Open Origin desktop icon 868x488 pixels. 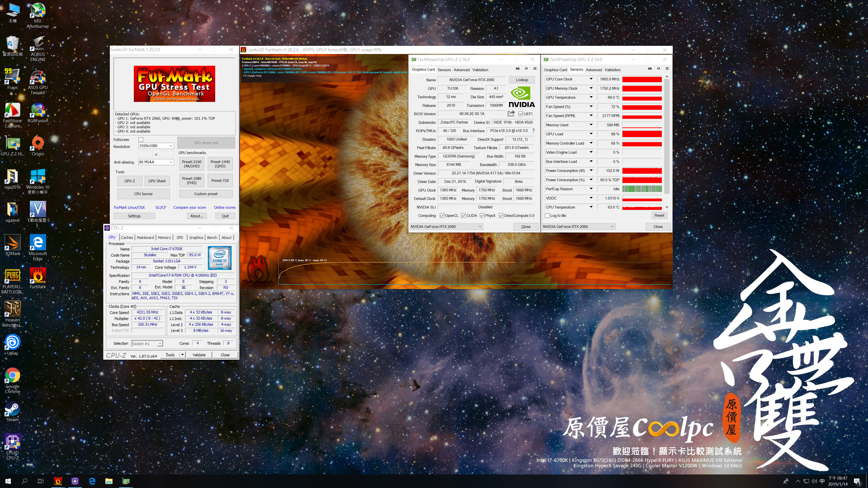click(38, 145)
